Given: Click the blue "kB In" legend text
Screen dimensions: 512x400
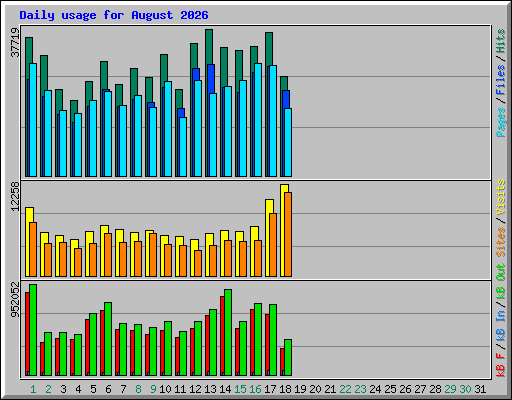Looking at the screenshot, I should (x=501, y=325).
